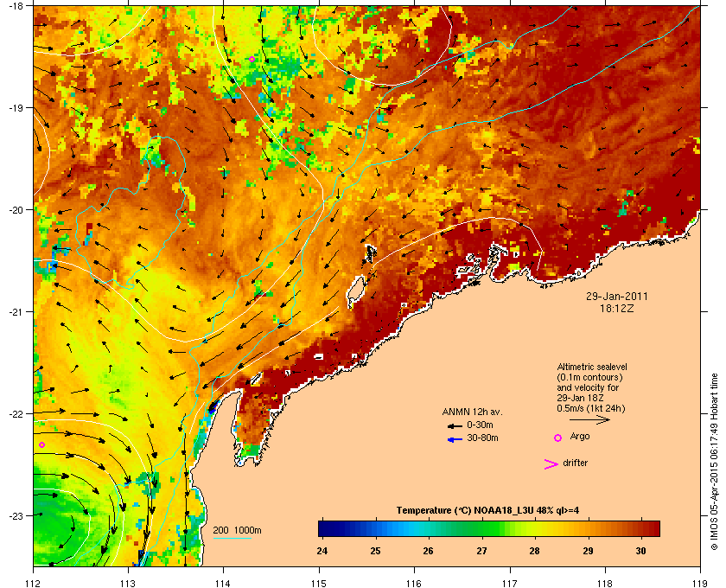Screen dimensions: 726x588
Task: Click the Temperature NOAA18_L3U colorbar title
Action: pos(487,510)
